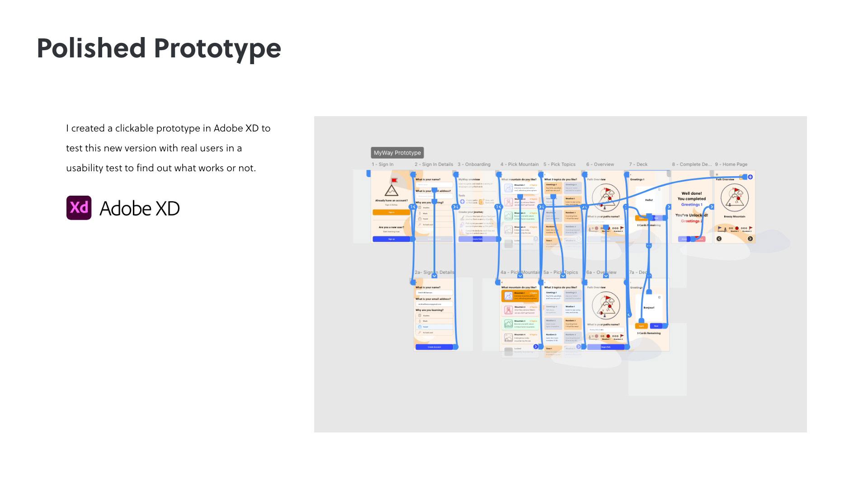Click the name input field in 2a artboard
The image size is (868, 488).
point(434,293)
